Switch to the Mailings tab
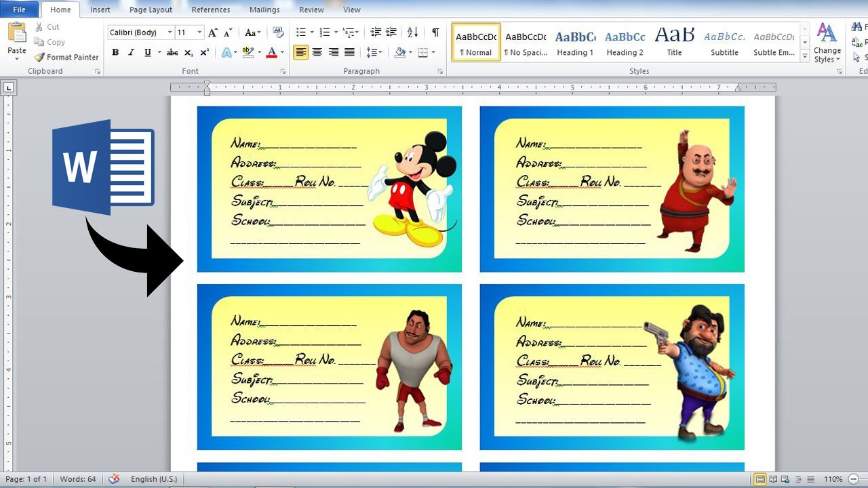The image size is (868, 488). tap(264, 9)
